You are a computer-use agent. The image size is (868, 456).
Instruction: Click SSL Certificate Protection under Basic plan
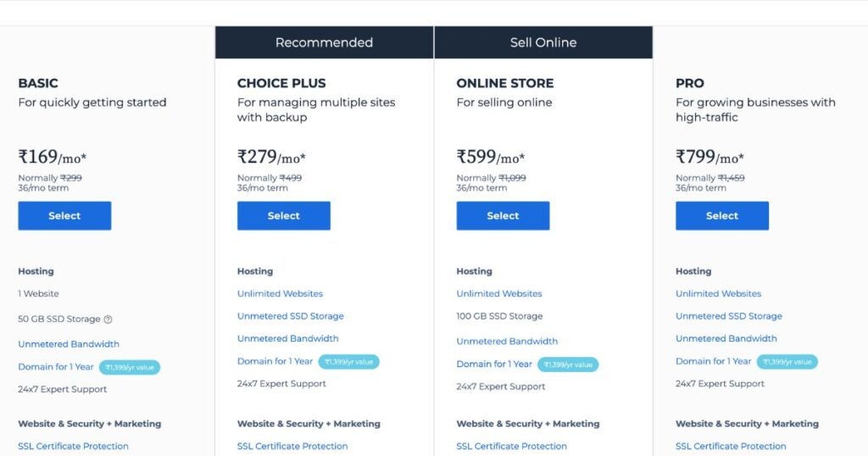point(74,447)
